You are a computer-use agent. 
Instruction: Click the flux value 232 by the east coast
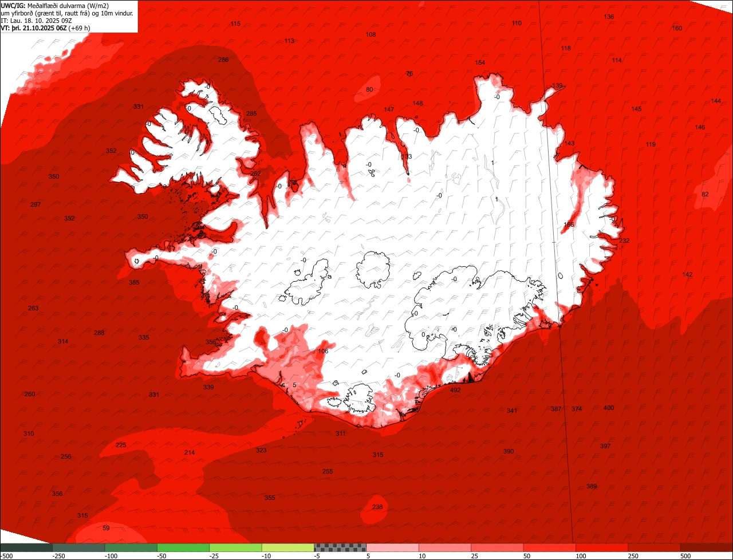point(624,240)
